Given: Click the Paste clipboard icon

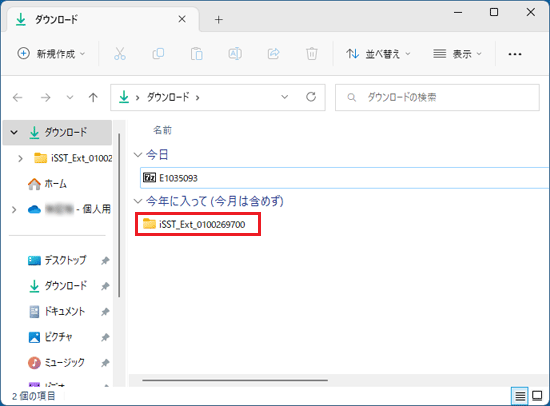Looking at the screenshot, I should coord(196,54).
